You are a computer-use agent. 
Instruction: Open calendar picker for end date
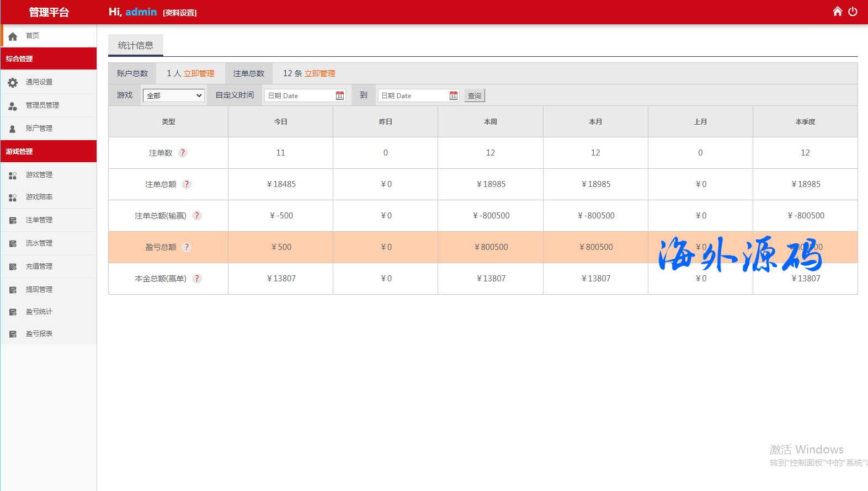tap(453, 95)
